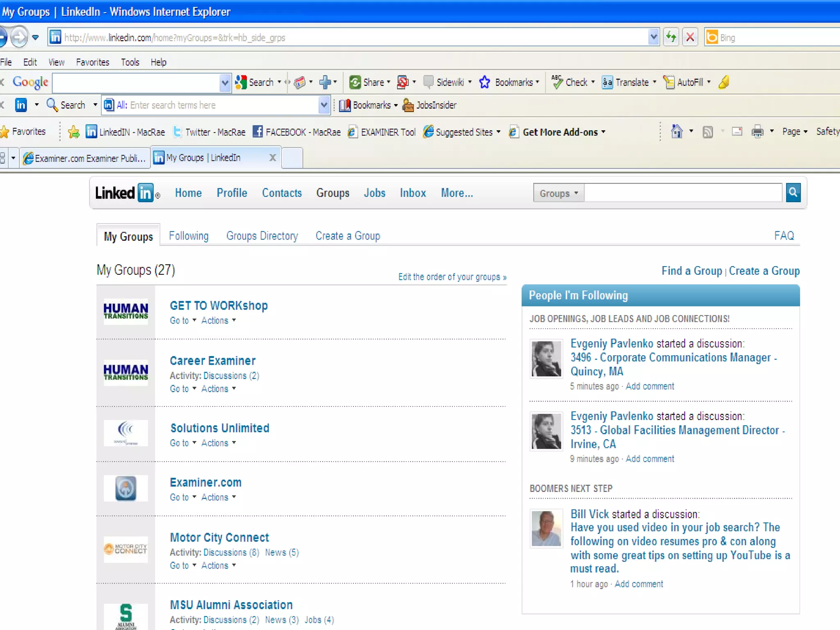Click the Home icon in IE command bar

(x=676, y=132)
